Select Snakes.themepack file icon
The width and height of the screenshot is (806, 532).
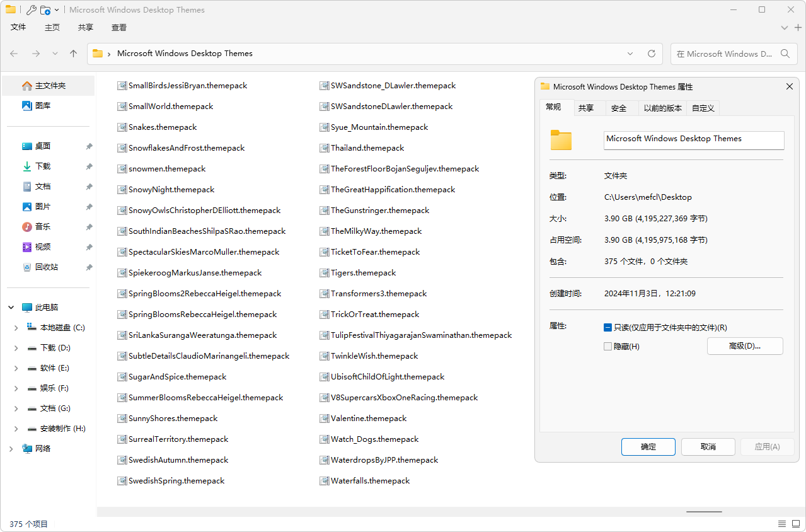[122, 127]
